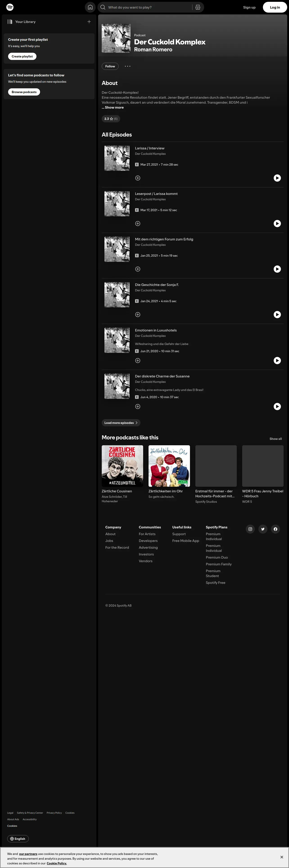This screenshot has width=289, height=868.
Task: Open Premium Student plan link
Action: pyautogui.click(x=213, y=573)
